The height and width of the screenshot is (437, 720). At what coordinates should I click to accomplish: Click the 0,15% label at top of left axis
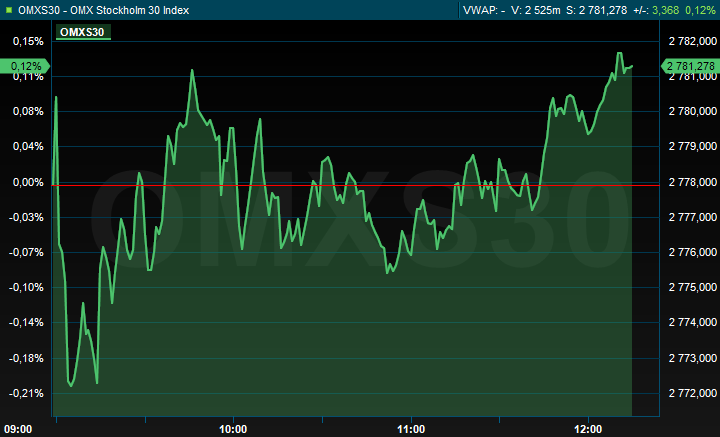coord(29,41)
